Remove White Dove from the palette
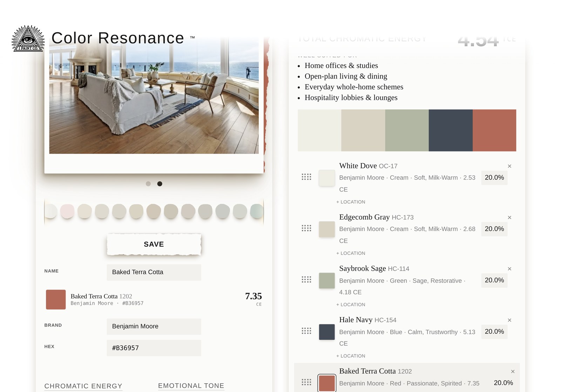This screenshot has height=392, width=561. 509,166
